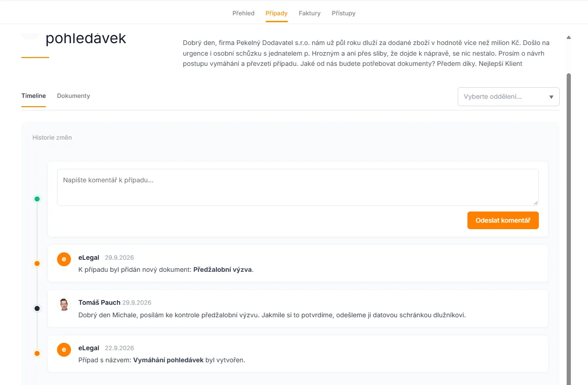Click the green timeline dot beside the comment box
Screen dimensions: 588x385
pyautogui.click(x=37, y=199)
